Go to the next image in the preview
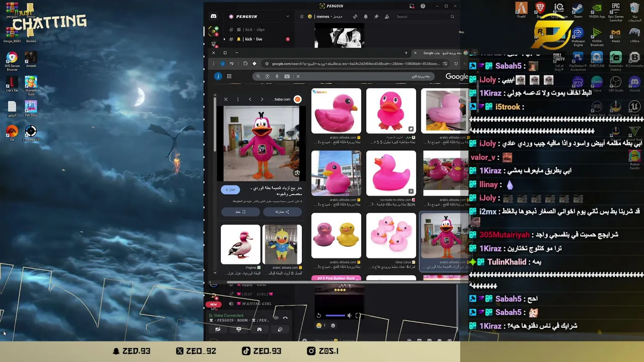Screen dimensions: 644x362 (x=262, y=100)
